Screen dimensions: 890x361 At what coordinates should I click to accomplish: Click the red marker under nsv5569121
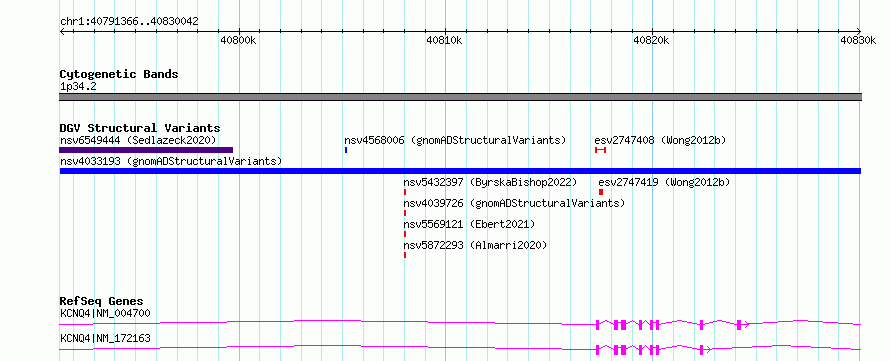point(405,234)
